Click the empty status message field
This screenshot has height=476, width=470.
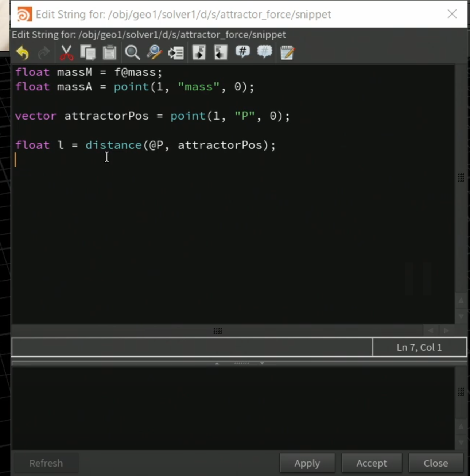pyautogui.click(x=192, y=347)
